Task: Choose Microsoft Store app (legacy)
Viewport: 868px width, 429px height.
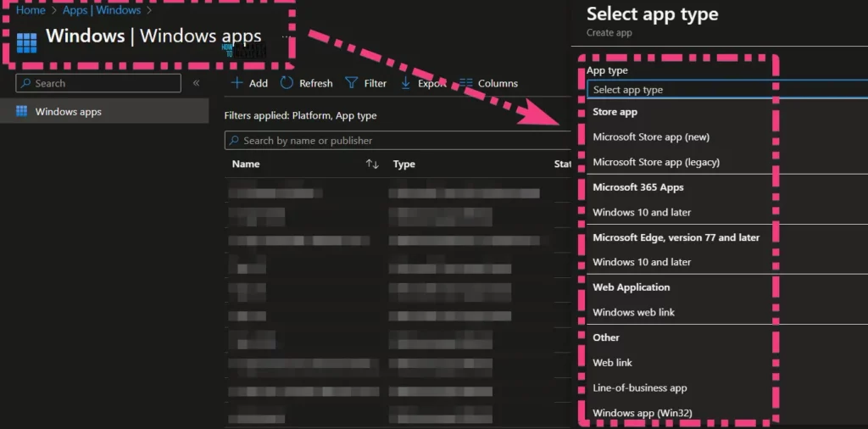Action: (x=656, y=162)
